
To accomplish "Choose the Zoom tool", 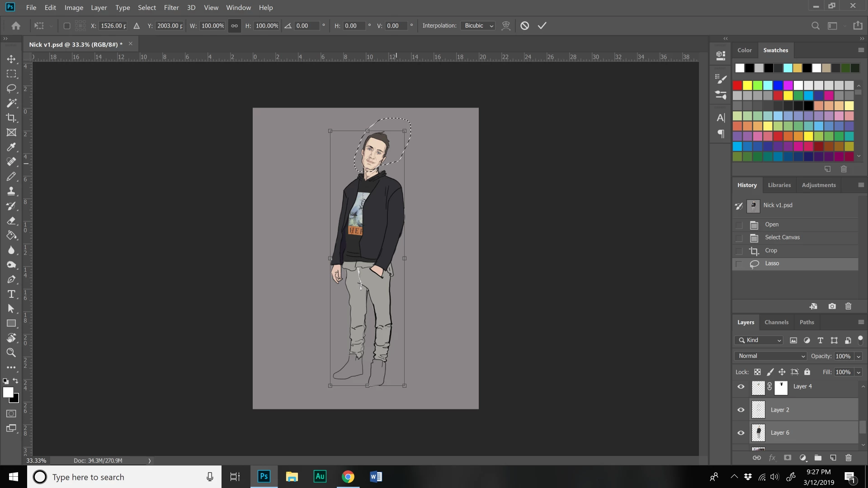I will click(x=11, y=353).
